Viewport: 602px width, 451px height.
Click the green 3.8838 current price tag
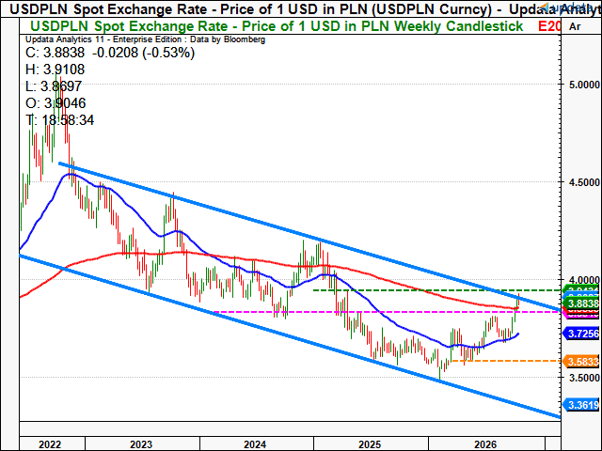tap(581, 304)
